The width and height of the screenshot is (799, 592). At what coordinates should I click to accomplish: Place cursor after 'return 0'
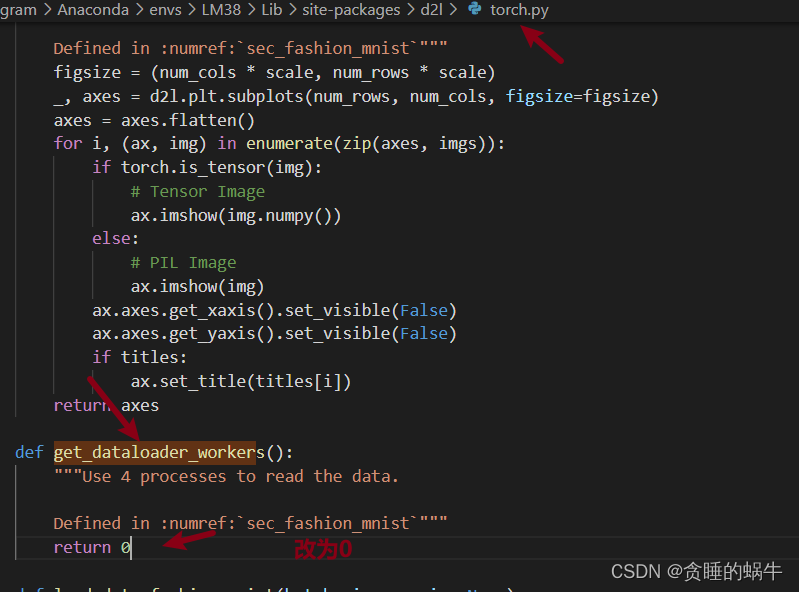point(131,548)
